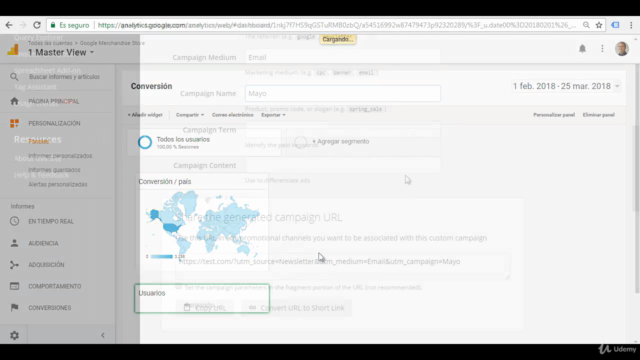Screen dimensions: 640x360
Task: Click the Campaign Content input field
Action: tap(342, 165)
